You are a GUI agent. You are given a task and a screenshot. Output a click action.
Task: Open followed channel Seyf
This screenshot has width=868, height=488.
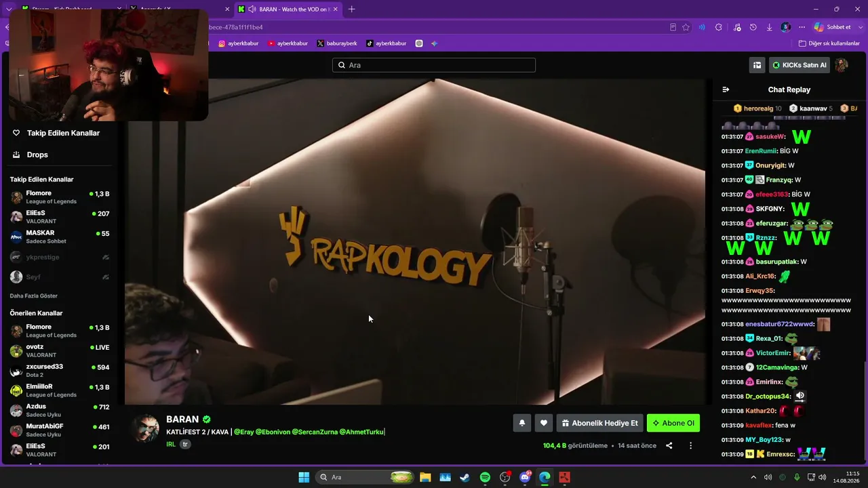tap(60, 277)
